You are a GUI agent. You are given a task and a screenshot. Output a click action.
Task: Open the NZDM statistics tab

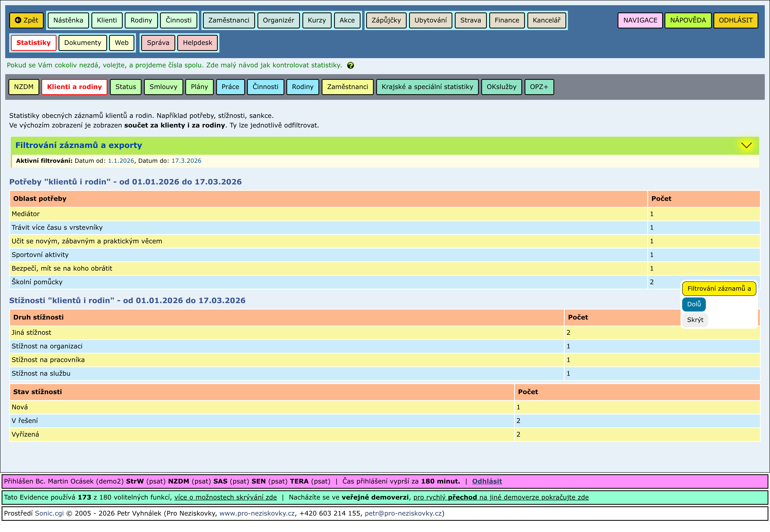click(x=24, y=87)
